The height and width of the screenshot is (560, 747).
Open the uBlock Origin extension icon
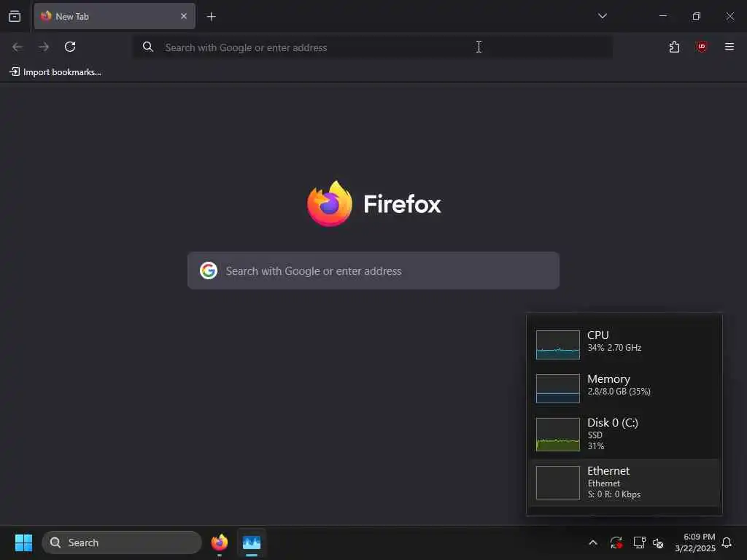pyautogui.click(x=702, y=47)
